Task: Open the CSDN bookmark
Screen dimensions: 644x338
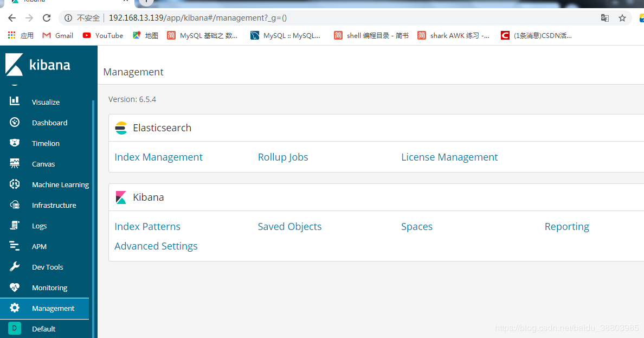Action: 536,35
